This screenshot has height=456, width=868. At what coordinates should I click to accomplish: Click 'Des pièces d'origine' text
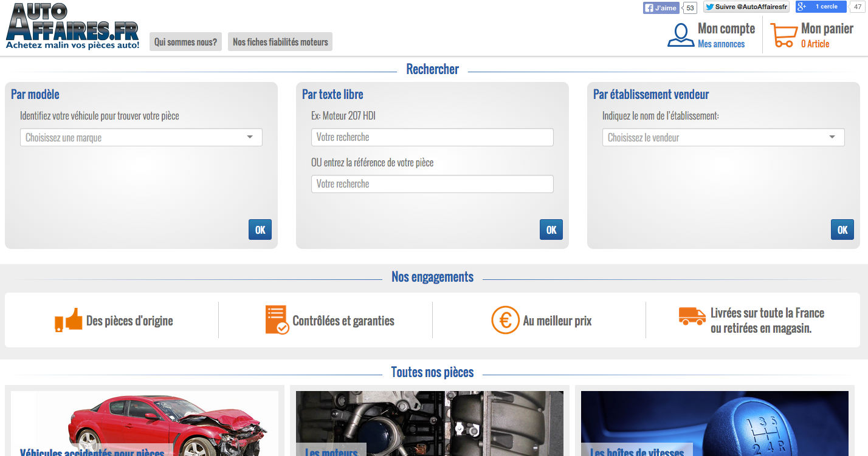coord(129,321)
